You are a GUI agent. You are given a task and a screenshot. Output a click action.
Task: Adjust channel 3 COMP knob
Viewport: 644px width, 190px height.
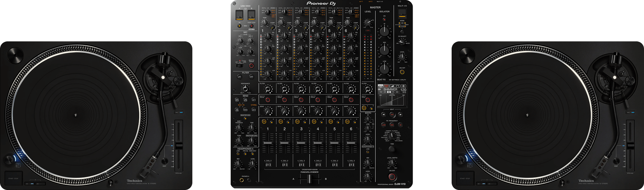305,27
